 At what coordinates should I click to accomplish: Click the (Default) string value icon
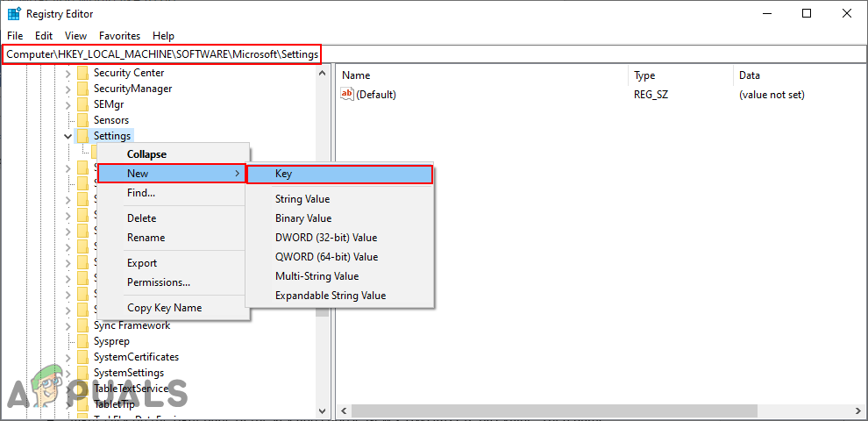coord(347,94)
